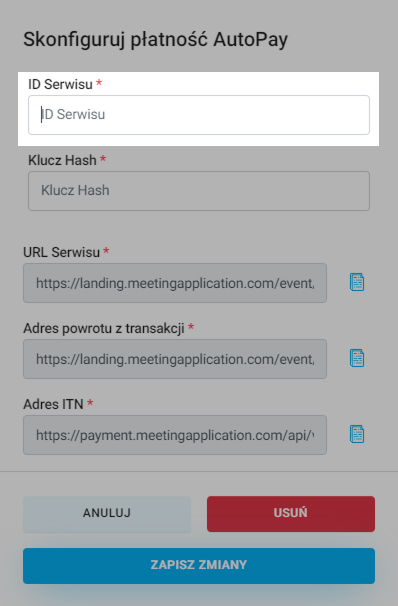Delete configuration with the USUŃ button
The height and width of the screenshot is (606, 398).
291,514
